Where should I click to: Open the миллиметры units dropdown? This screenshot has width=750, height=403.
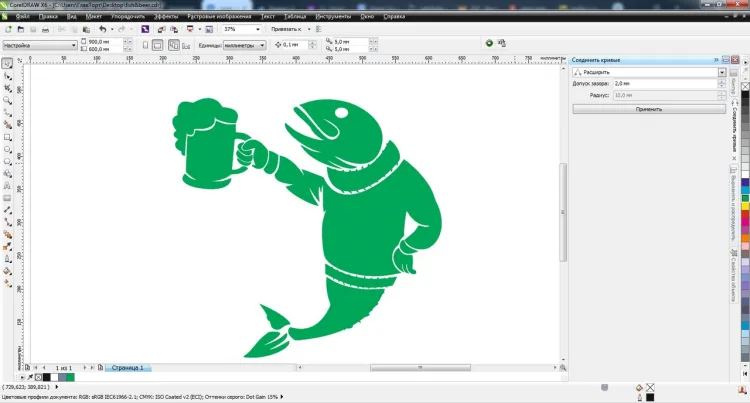tap(244, 45)
